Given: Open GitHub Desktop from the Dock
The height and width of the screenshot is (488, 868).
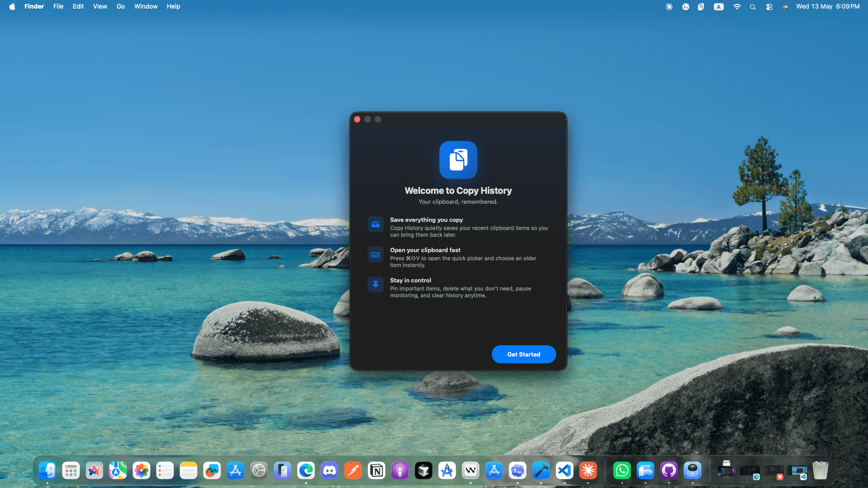Looking at the screenshot, I should pos(669,471).
